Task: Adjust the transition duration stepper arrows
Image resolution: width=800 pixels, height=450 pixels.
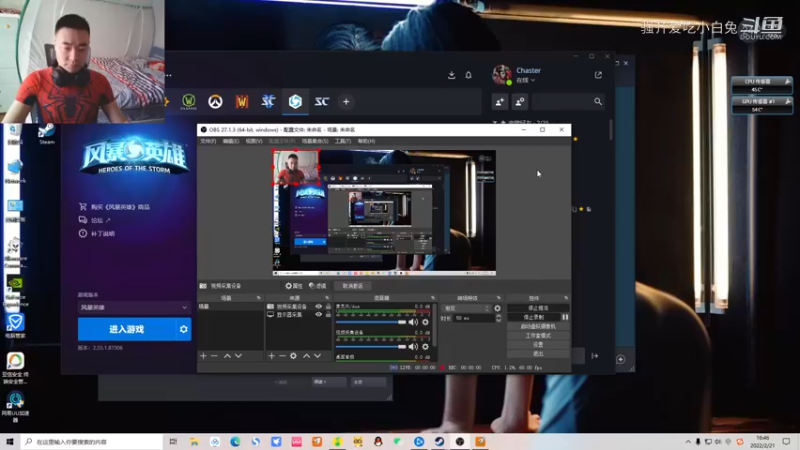Action: pyautogui.click(x=498, y=318)
